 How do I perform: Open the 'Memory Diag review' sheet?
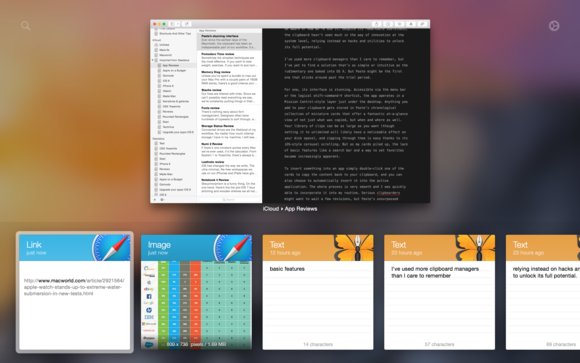(x=229, y=78)
